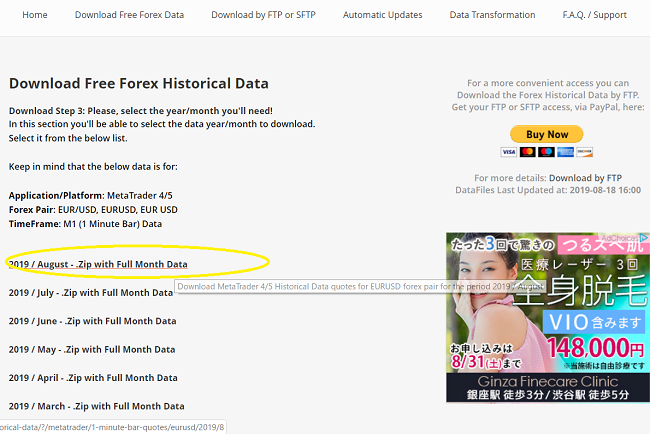Open the Home menu item
Image resolution: width=650 pixels, height=434 pixels.
[35, 15]
